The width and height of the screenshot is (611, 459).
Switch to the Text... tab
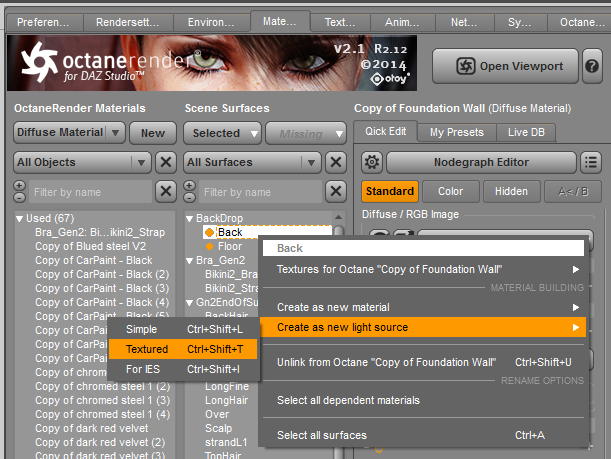(x=340, y=23)
